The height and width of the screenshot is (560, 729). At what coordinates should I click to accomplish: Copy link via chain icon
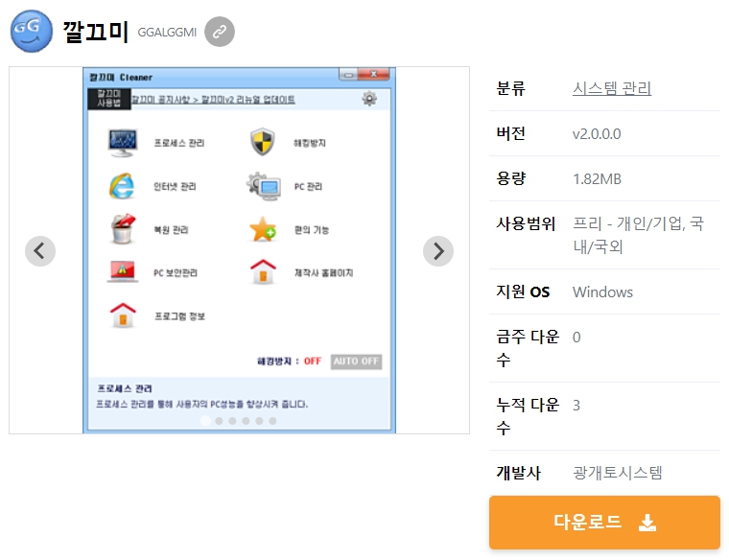click(x=220, y=32)
